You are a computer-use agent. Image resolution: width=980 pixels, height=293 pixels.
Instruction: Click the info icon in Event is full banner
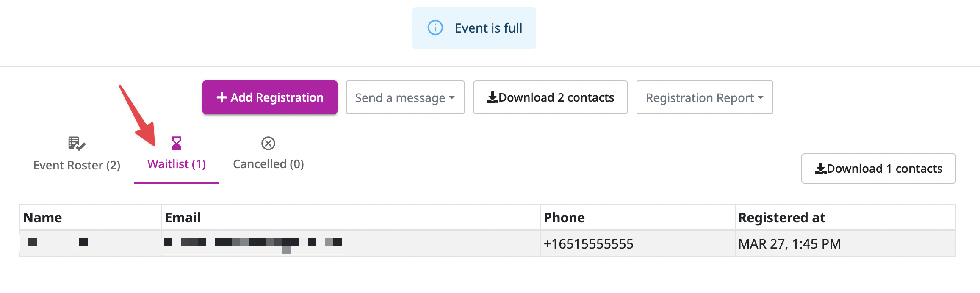coord(435,28)
